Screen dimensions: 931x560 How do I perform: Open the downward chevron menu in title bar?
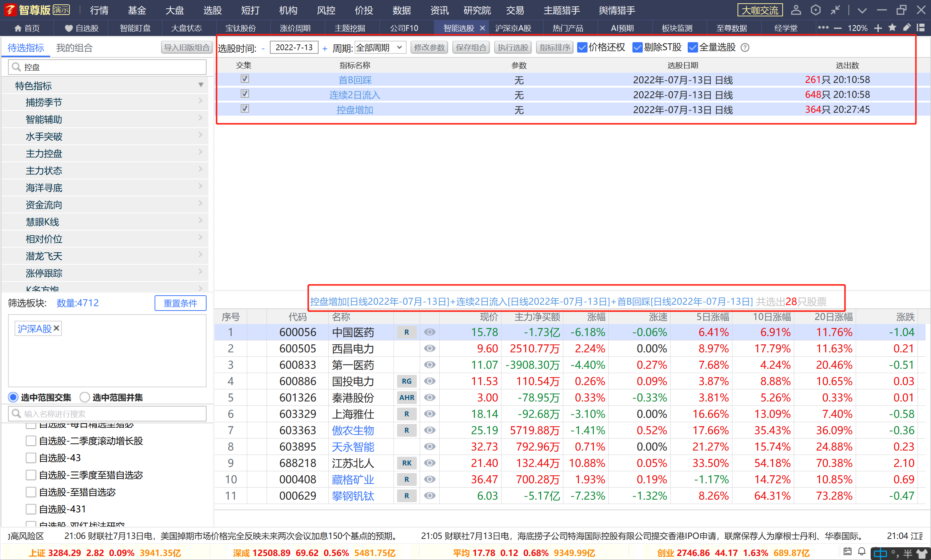[x=862, y=11]
